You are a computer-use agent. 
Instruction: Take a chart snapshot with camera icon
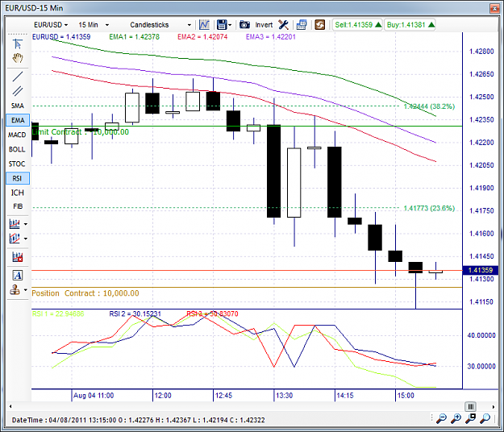point(244,25)
